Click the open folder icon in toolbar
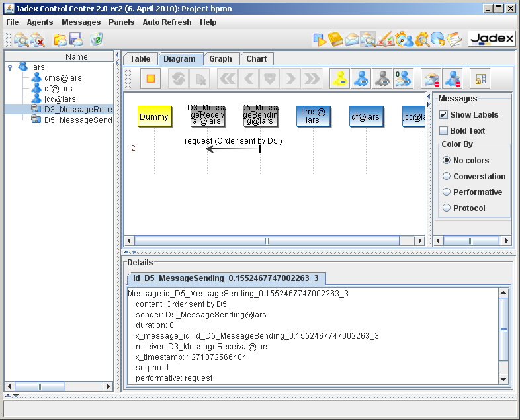 click(60, 40)
